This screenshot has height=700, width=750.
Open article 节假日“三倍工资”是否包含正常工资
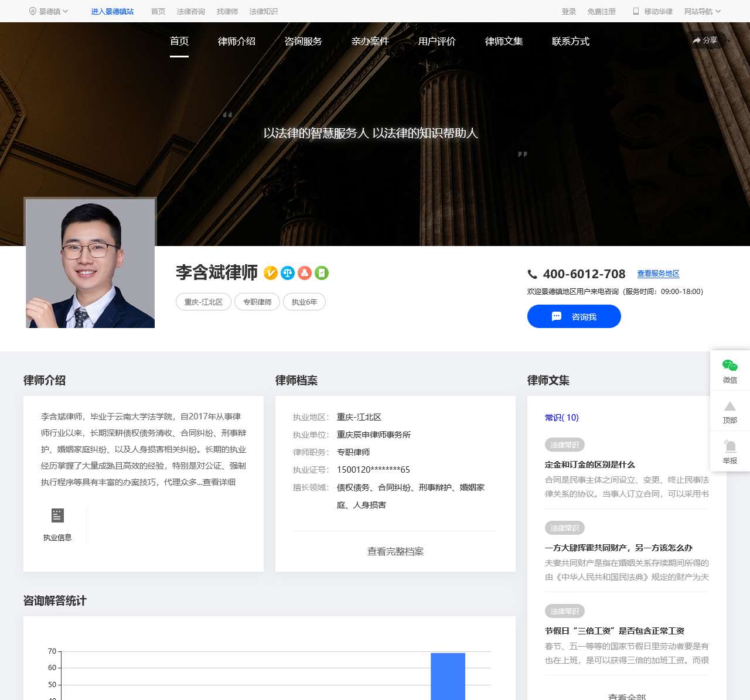click(x=615, y=631)
